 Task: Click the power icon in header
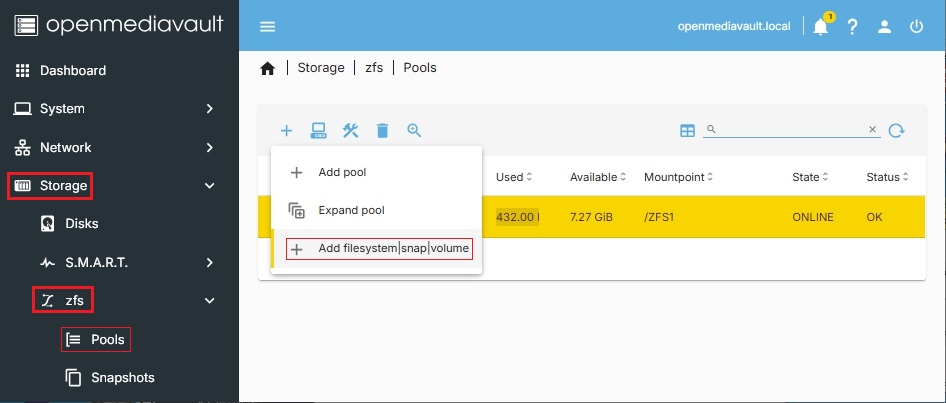(x=916, y=27)
